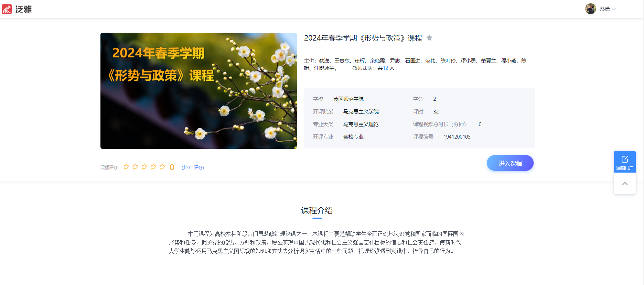Viewport: 644px width, 285px height.
Task: Click the course introduction paragraph
Action: 316,242
